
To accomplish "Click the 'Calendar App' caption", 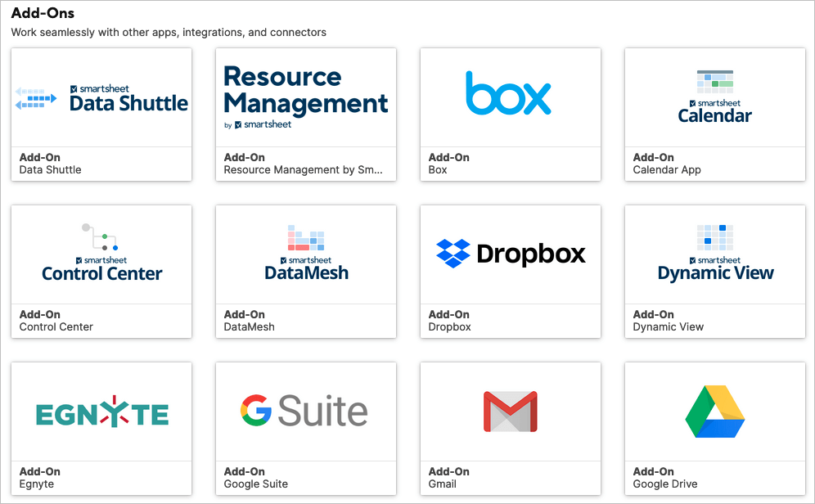I will tap(667, 170).
